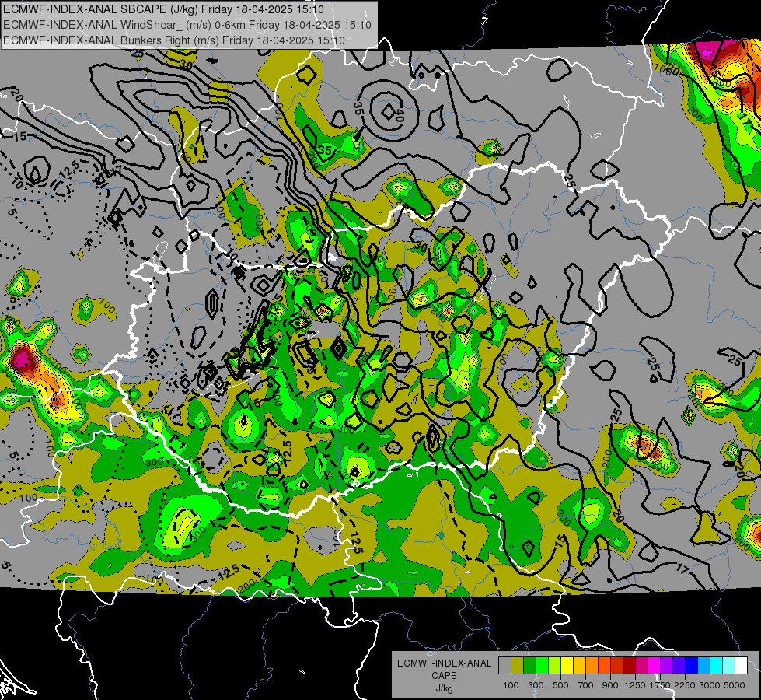Click the 'CAPE' label in legend

pos(444,676)
